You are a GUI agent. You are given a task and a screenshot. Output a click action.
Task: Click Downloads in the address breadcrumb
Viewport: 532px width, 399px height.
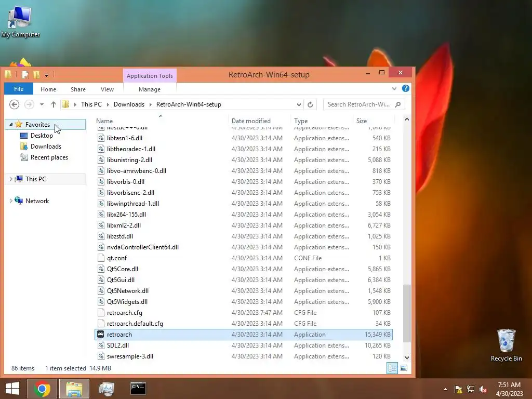129,104
